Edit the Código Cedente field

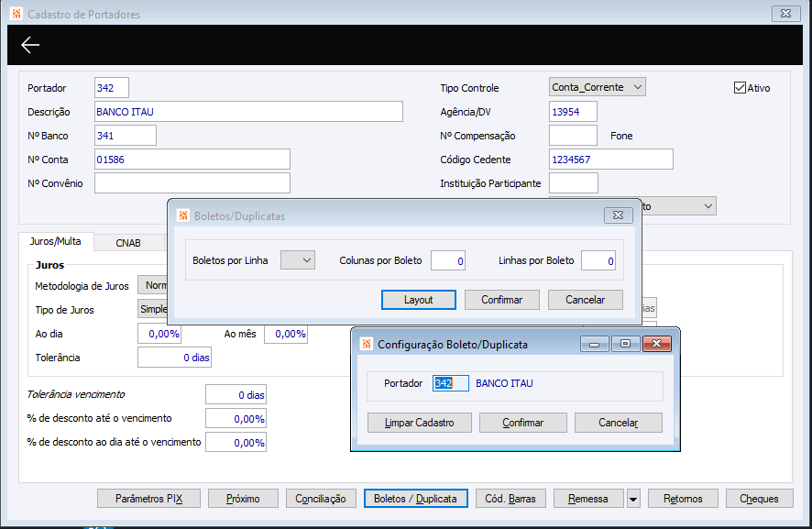tap(611, 159)
